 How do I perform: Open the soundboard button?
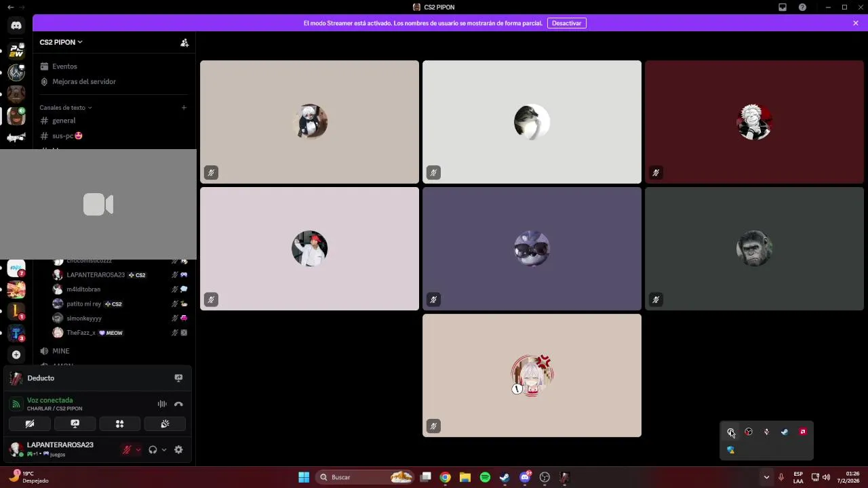pyautogui.click(x=165, y=424)
